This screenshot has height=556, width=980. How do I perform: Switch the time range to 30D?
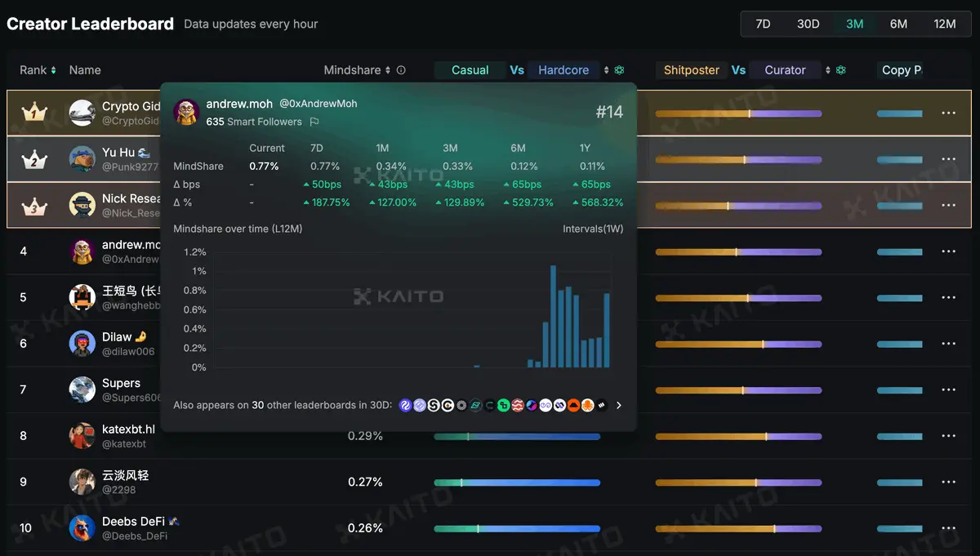pyautogui.click(x=808, y=24)
